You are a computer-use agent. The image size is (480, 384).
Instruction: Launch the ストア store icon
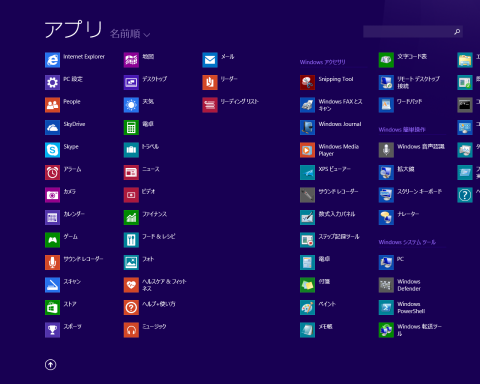52,307
